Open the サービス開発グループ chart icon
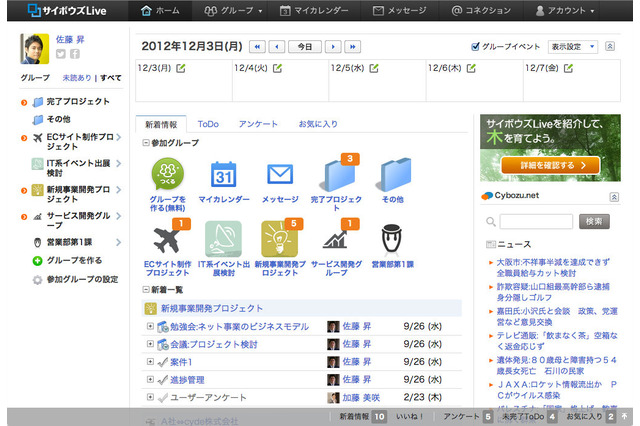The height and width of the screenshot is (426, 640). tap(336, 239)
